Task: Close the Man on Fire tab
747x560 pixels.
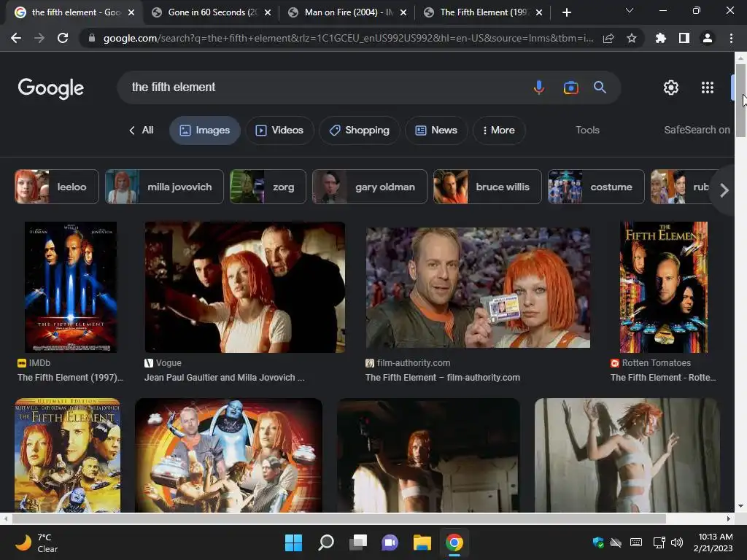Action: click(403, 12)
